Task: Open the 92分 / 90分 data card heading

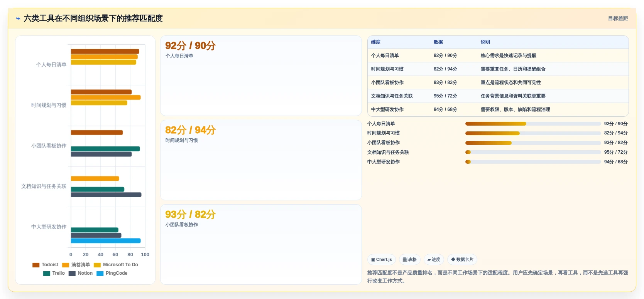Action: click(191, 45)
